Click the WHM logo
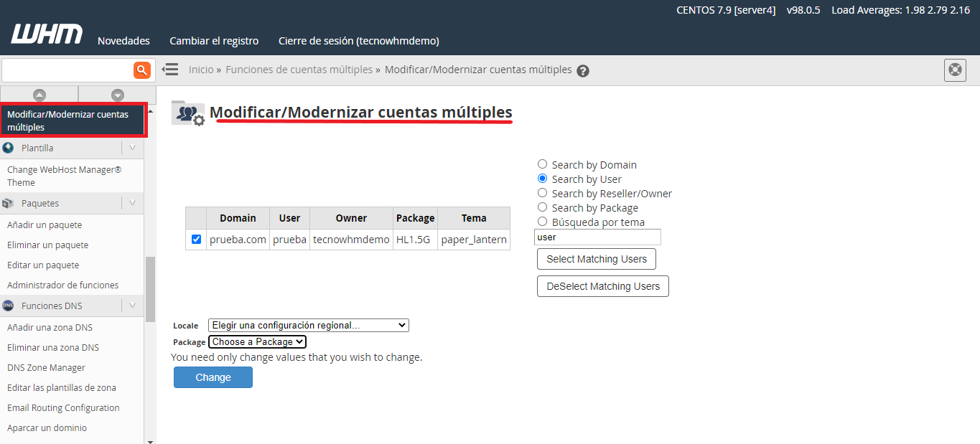 click(x=47, y=34)
